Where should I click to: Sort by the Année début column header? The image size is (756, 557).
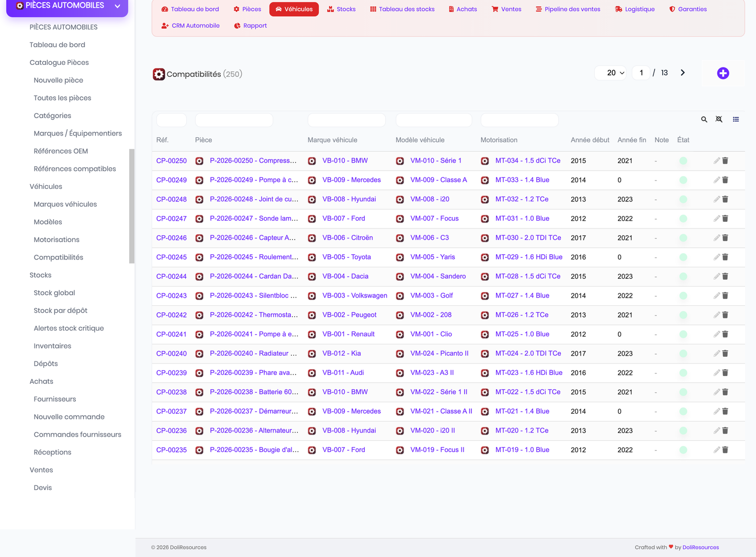[x=590, y=140]
